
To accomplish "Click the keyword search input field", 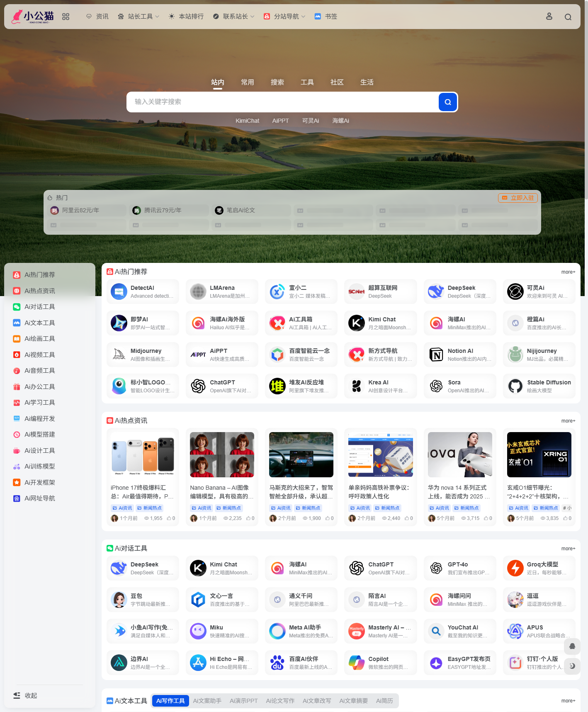I will pyautogui.click(x=282, y=102).
